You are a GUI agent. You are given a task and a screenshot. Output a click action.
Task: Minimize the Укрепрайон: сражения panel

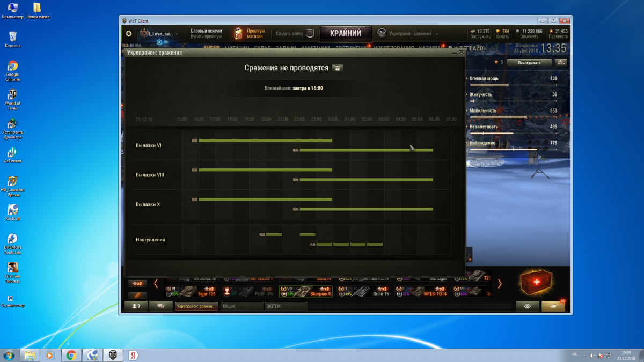tap(455, 53)
